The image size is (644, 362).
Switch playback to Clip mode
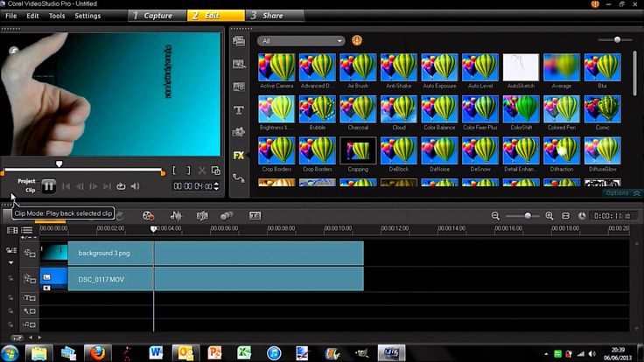30,191
